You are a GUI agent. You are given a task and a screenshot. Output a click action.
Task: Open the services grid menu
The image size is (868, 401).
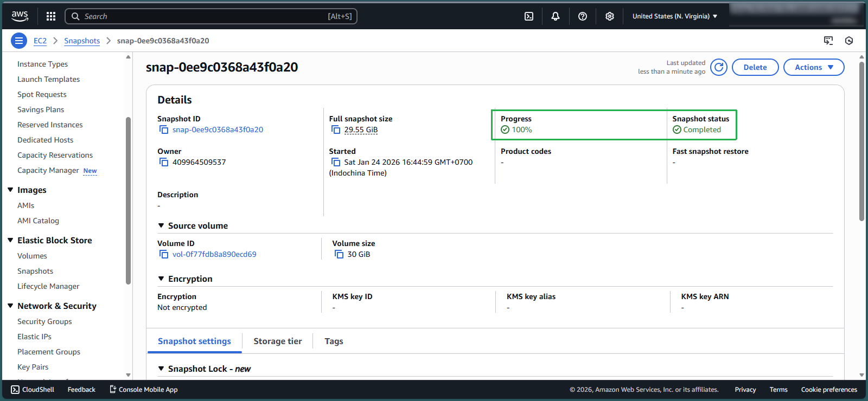point(51,16)
